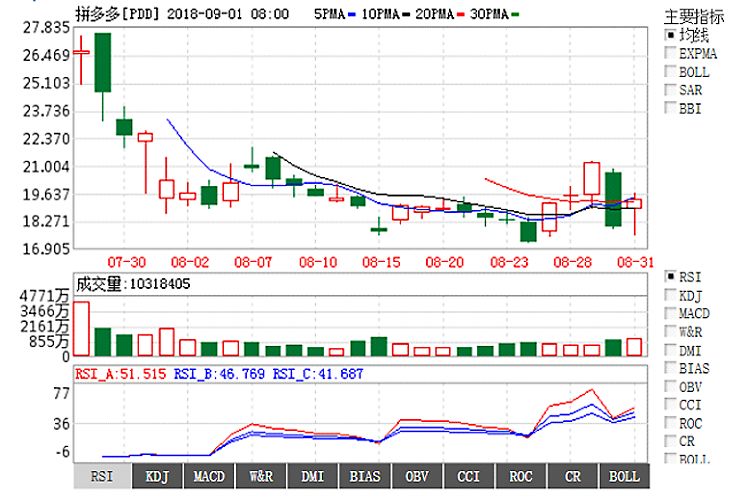Switch to the BIAS bottom tab

(x=365, y=476)
